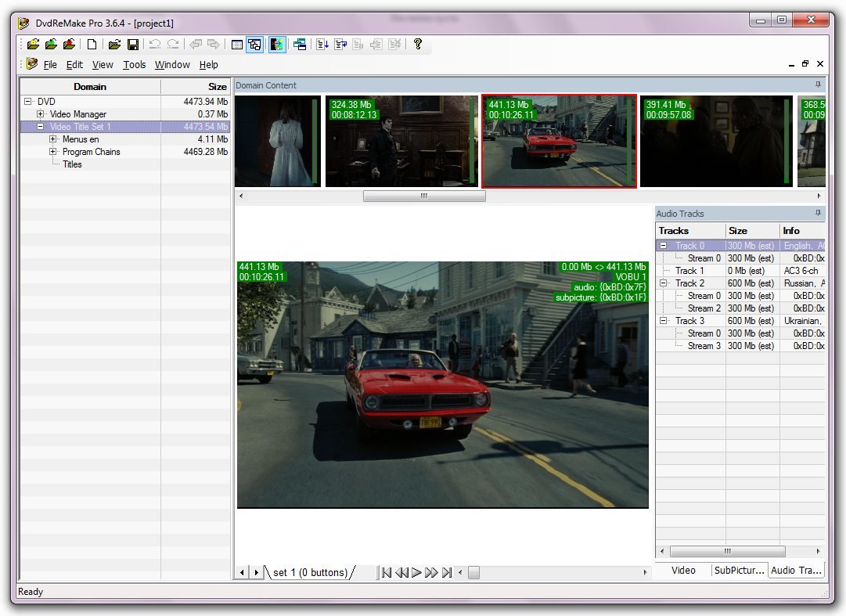
Task: Click the playback position slider handle
Action: [473, 573]
